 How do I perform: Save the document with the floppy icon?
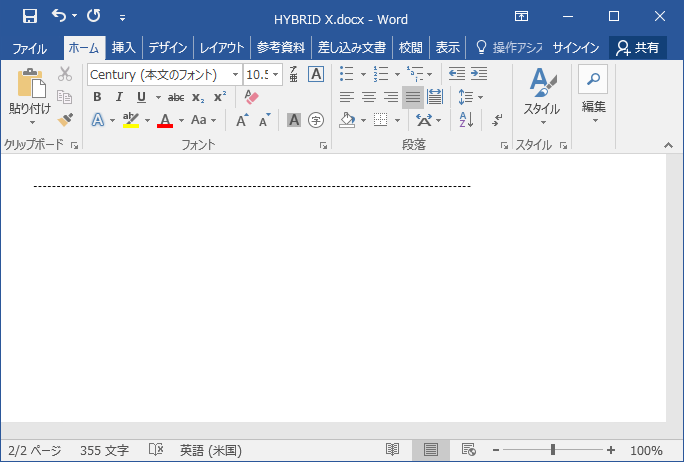[x=30, y=17]
